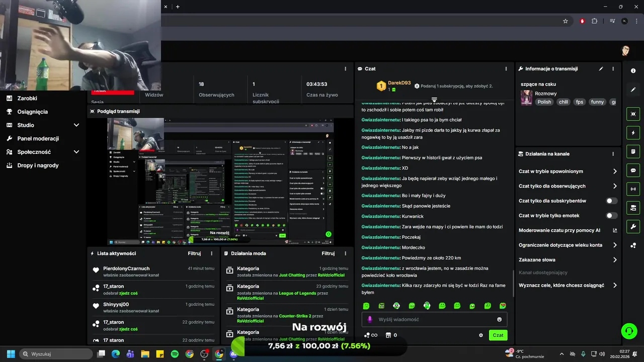Open three-dot menu of Działania moda
The width and height of the screenshot is (644, 362).
coord(345,253)
